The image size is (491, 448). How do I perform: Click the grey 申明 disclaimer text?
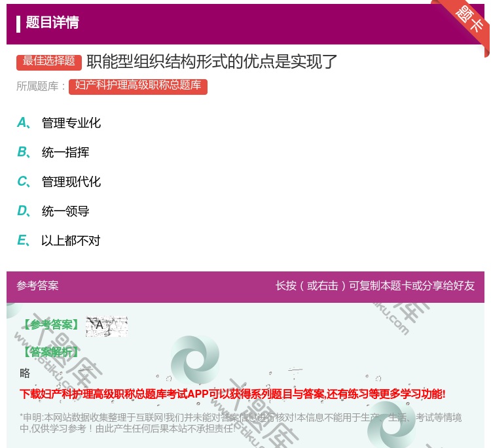click(x=240, y=422)
